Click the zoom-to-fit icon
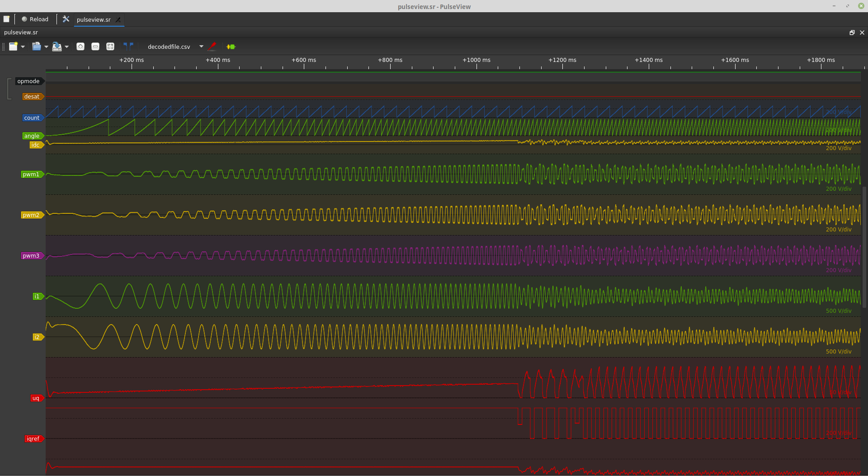This screenshot has width=868, height=476. [x=110, y=47]
